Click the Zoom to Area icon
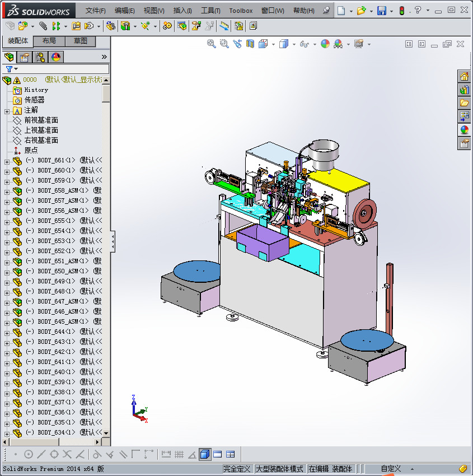Screen dimensions: 473x476 [224, 44]
